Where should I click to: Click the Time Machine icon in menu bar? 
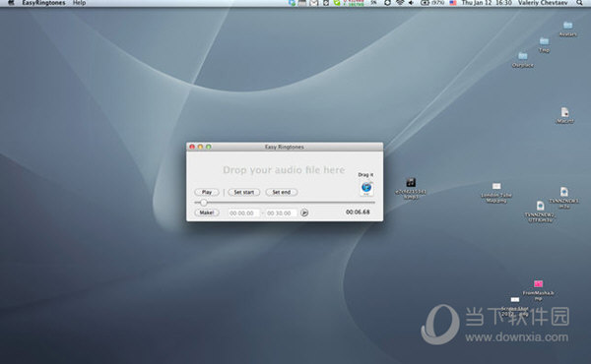coord(387,3)
